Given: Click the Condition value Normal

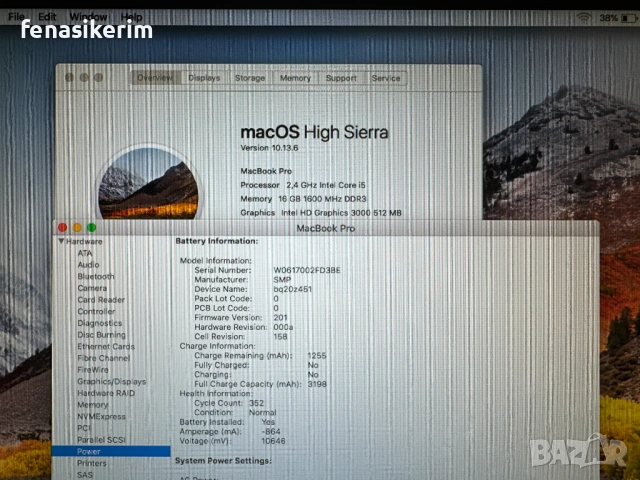Looking at the screenshot, I should 263,412.
